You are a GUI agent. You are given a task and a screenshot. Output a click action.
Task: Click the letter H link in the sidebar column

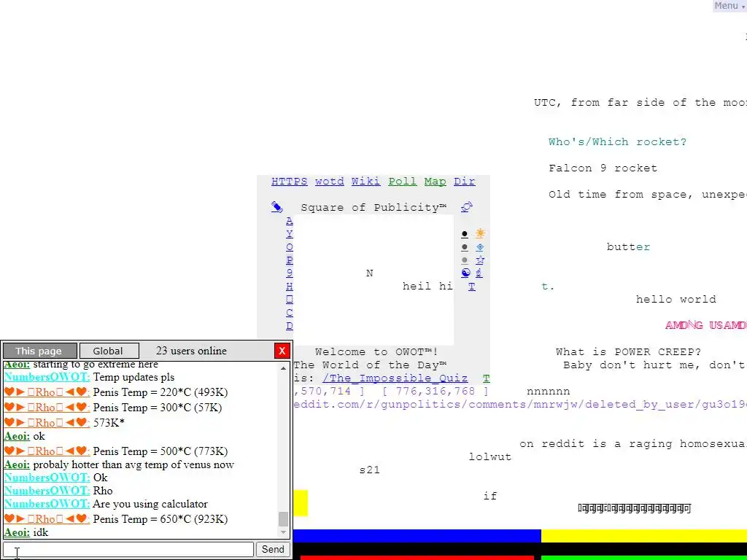coord(289,286)
